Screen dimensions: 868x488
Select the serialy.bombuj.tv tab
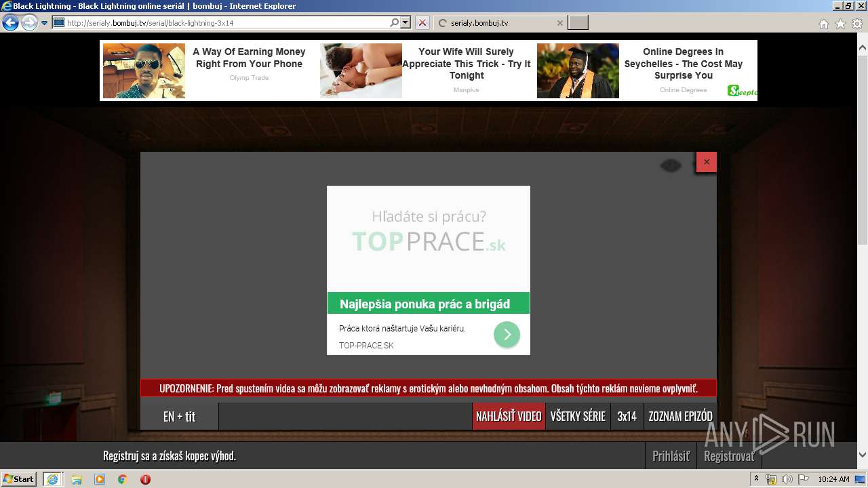click(x=500, y=23)
